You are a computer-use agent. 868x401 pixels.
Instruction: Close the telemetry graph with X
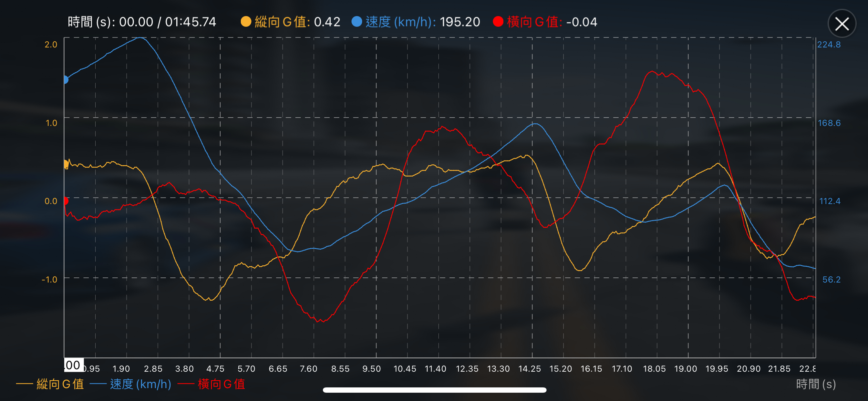tap(842, 24)
